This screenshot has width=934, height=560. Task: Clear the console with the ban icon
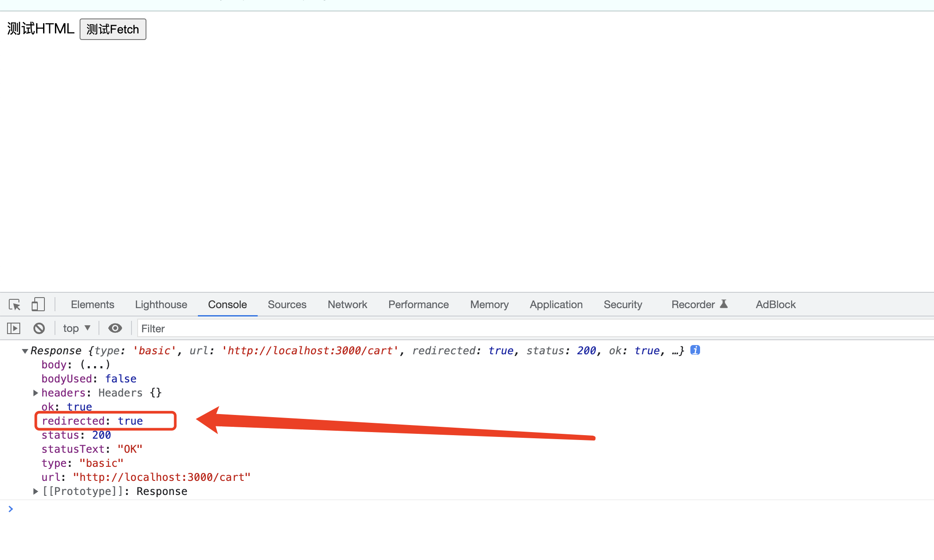tap(39, 328)
